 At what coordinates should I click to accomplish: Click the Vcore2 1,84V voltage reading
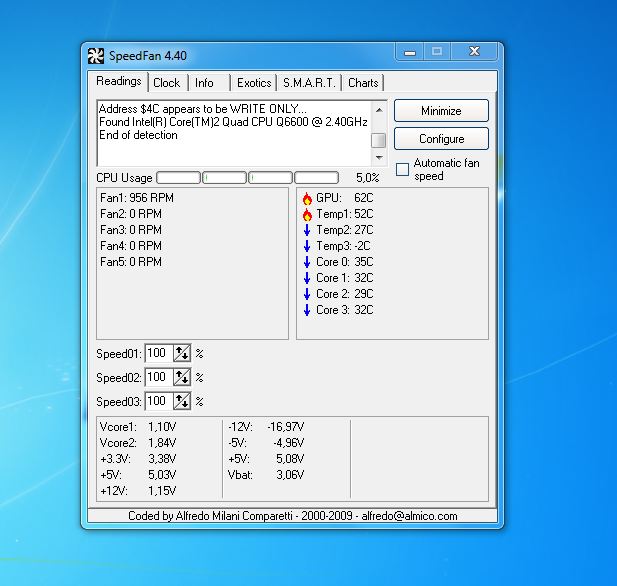138,443
